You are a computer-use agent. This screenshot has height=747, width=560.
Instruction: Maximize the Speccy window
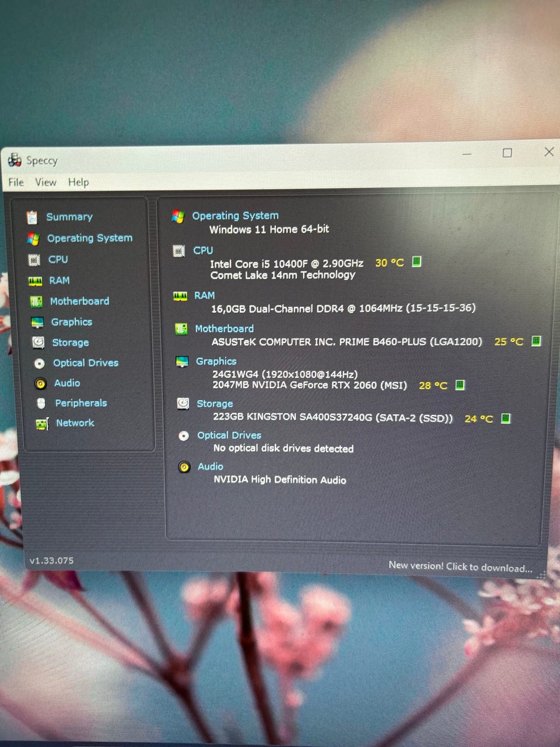point(508,153)
